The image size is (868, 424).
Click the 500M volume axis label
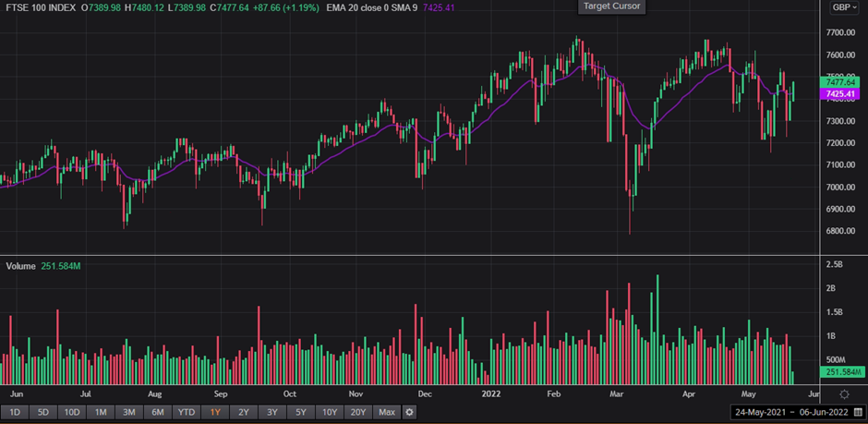click(x=836, y=359)
